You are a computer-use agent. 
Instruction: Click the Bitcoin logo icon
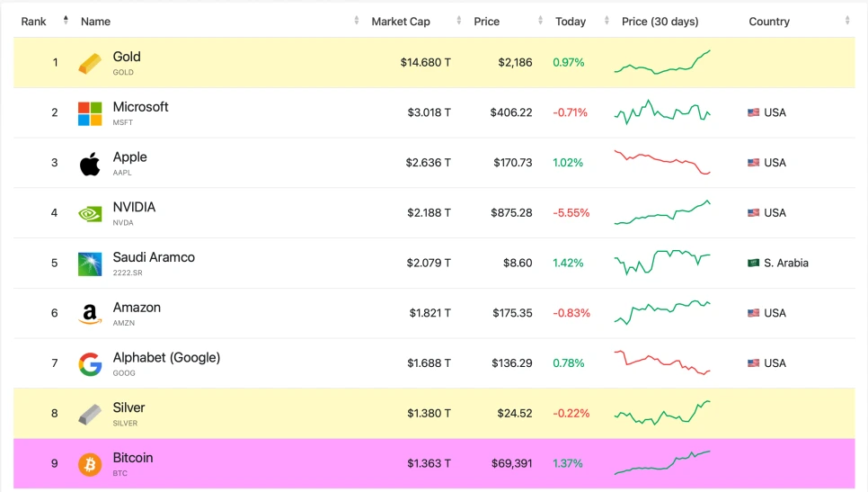tap(90, 464)
